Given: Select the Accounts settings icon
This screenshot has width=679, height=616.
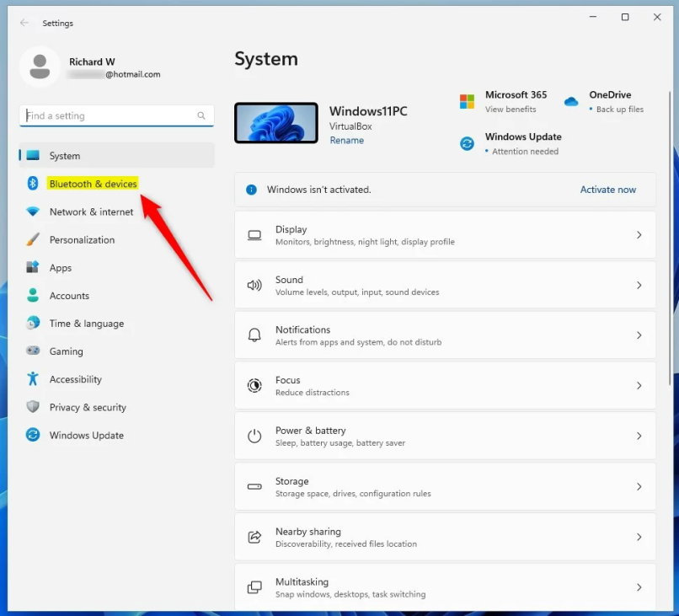Looking at the screenshot, I should click(33, 295).
